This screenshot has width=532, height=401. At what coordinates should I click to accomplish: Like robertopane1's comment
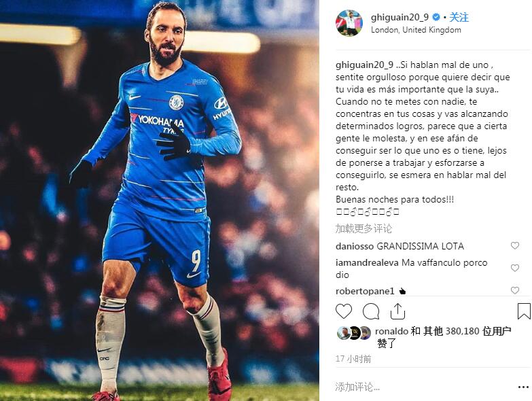[515, 290]
